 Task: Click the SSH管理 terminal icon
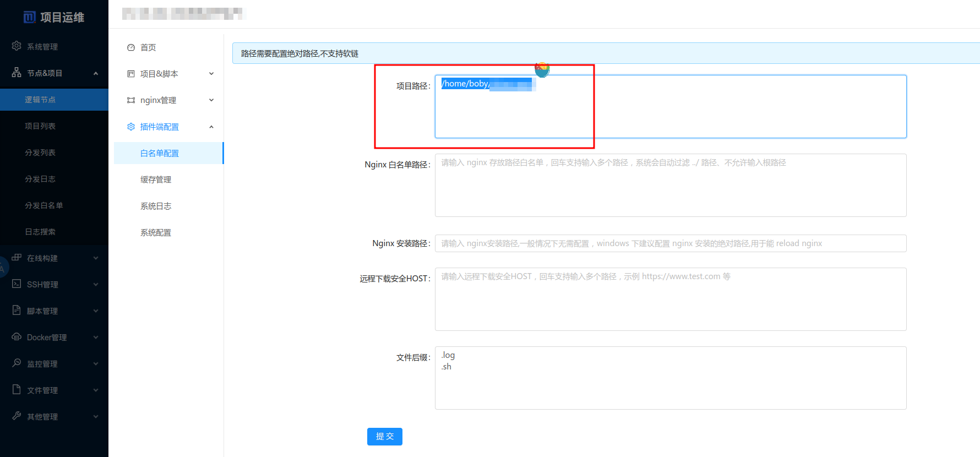tap(17, 284)
